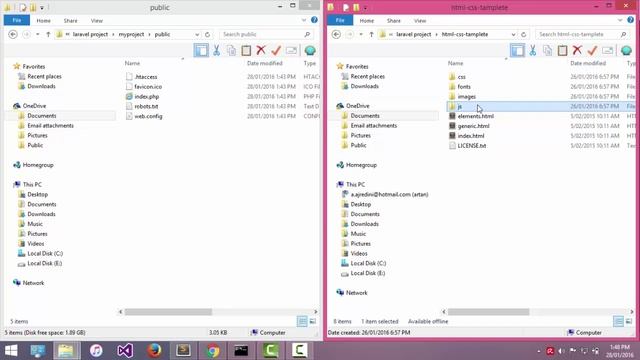Refresh the html-css-tamplete folder view
Image resolution: width=640 pixels, height=360 pixels.
tap(524, 35)
